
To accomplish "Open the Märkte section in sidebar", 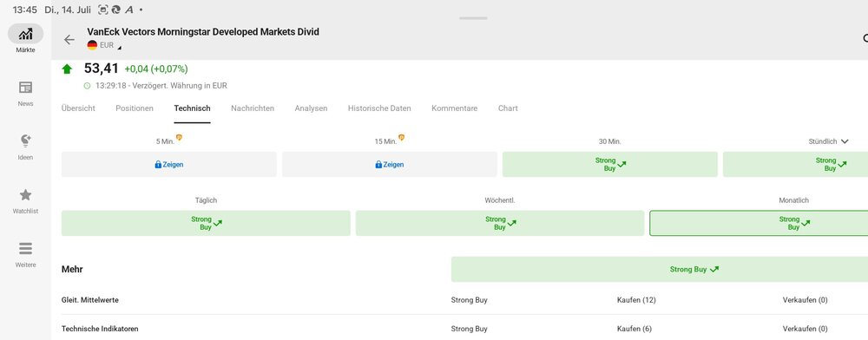I will click(25, 39).
